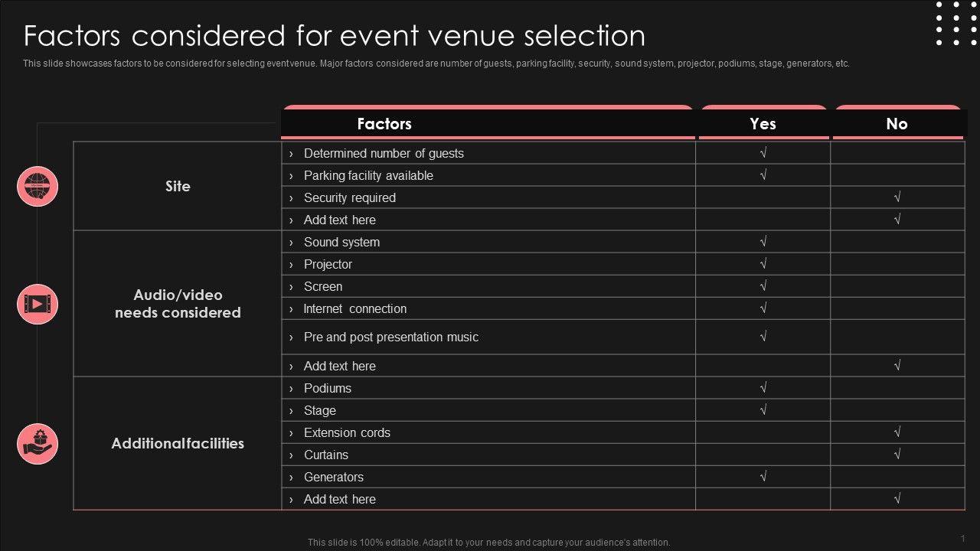Toggle the No checkmark for Curtains
980x551 pixels.
897,455
